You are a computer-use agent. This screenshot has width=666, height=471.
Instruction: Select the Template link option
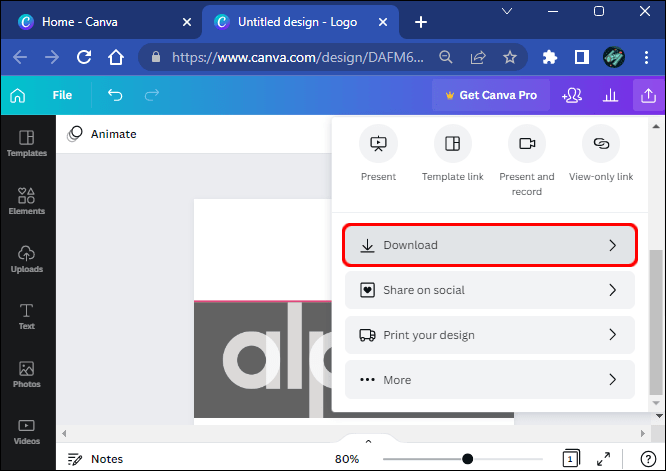coord(452,153)
